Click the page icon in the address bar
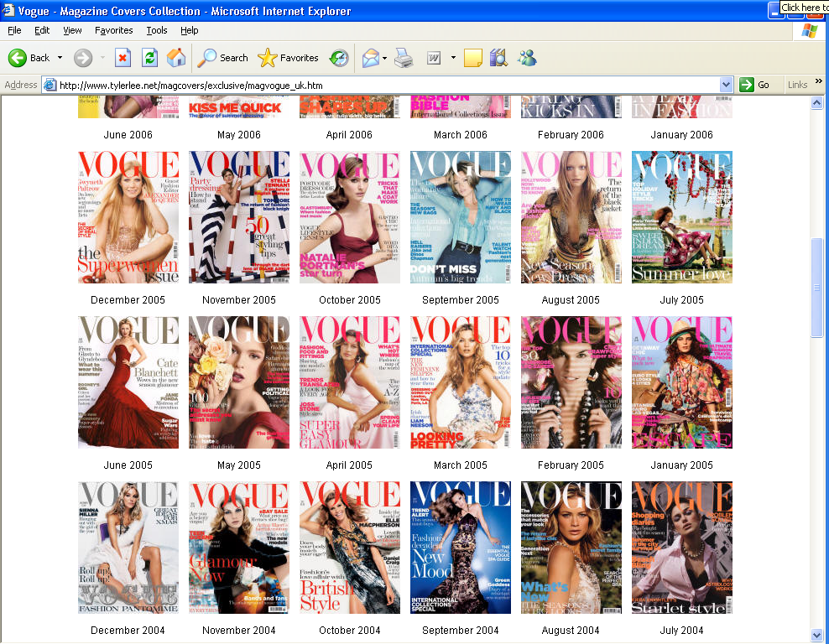 (x=50, y=85)
